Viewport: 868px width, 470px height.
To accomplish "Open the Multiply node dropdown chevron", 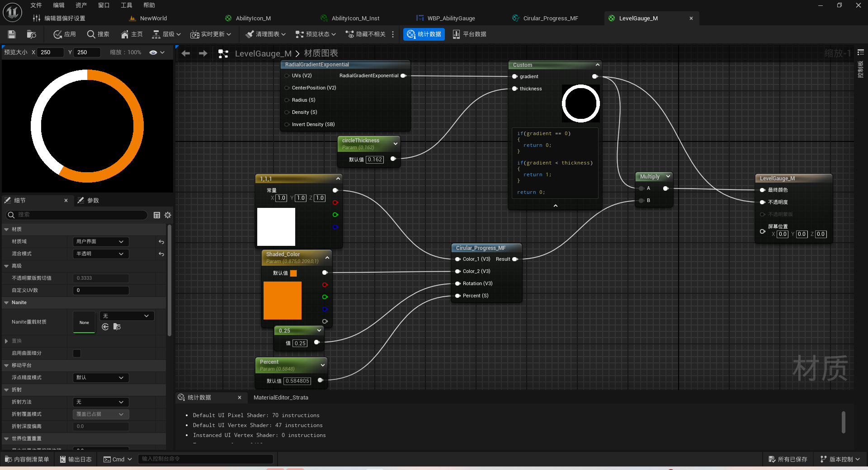I will 668,176.
